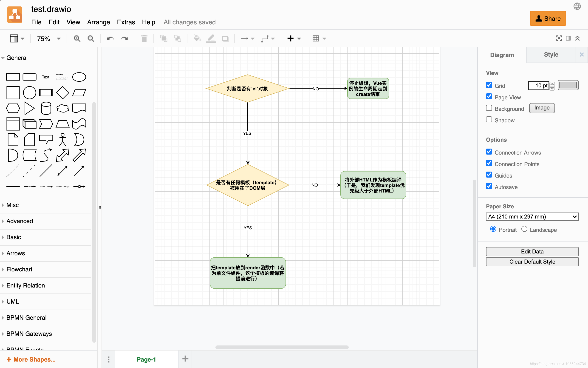The image size is (588, 368).
Task: Click the Share button
Action: pos(548,18)
